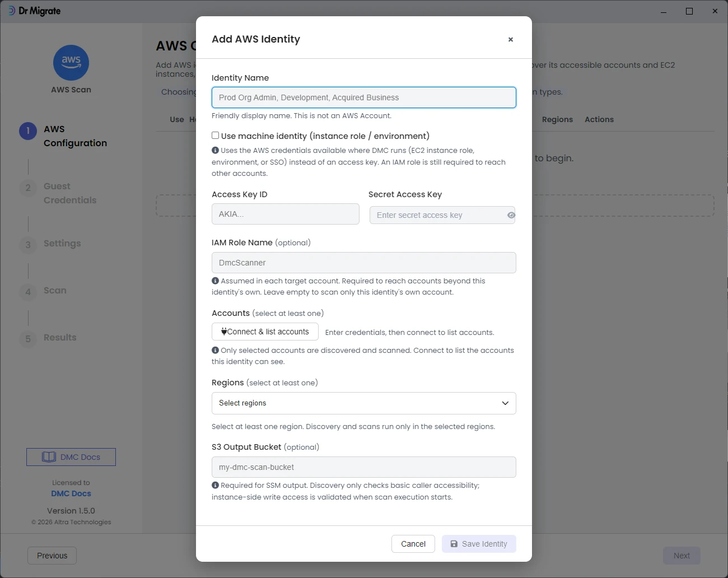The width and height of the screenshot is (728, 578).
Task: Open the DMC Docs button
Action: coord(71,457)
